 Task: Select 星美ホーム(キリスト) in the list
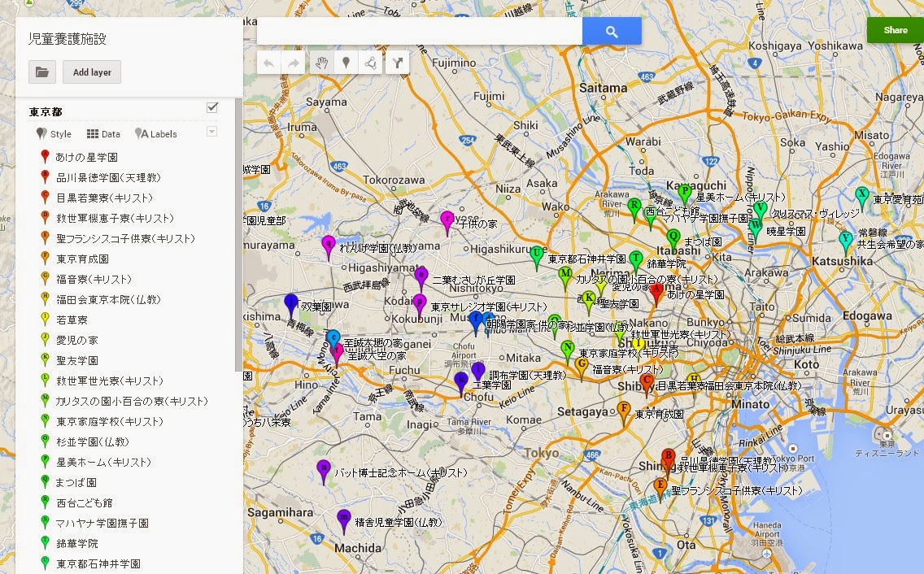(x=104, y=462)
